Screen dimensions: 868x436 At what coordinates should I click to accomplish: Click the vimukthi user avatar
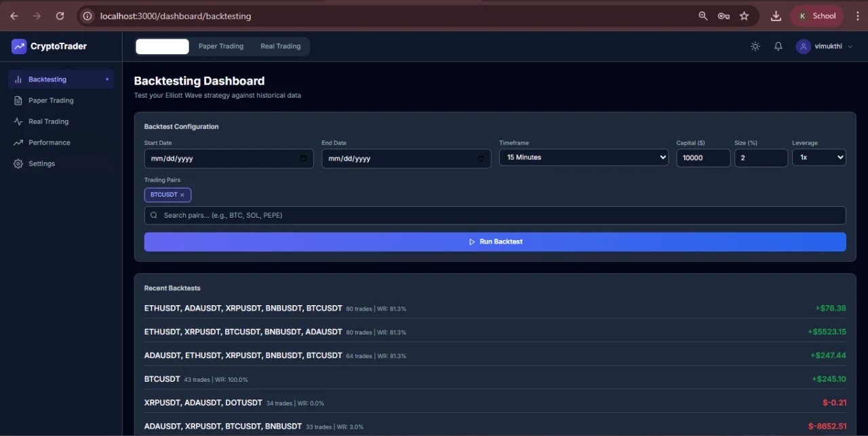pyautogui.click(x=804, y=46)
